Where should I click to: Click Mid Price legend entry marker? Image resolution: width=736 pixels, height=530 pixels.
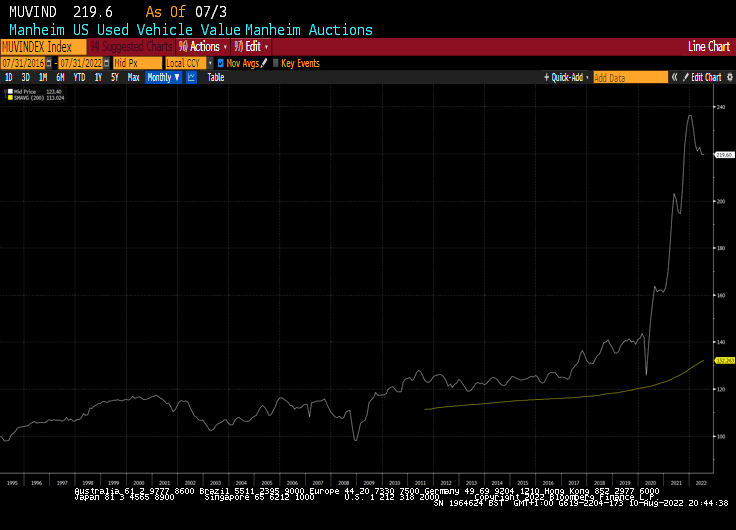(x=9, y=92)
